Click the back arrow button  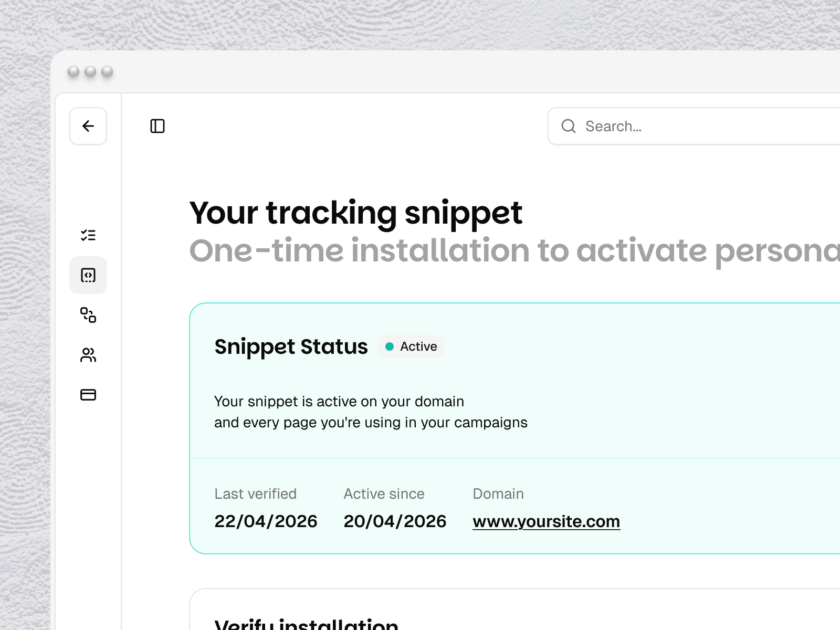pos(88,126)
